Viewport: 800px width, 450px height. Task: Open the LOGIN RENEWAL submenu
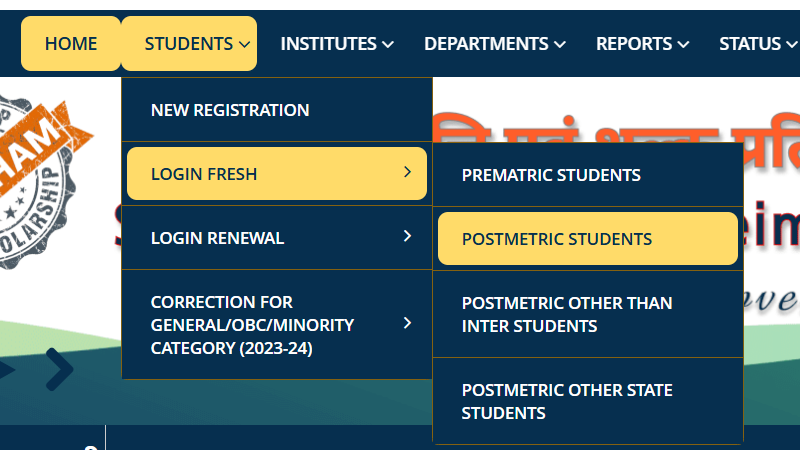pyautogui.click(x=217, y=238)
